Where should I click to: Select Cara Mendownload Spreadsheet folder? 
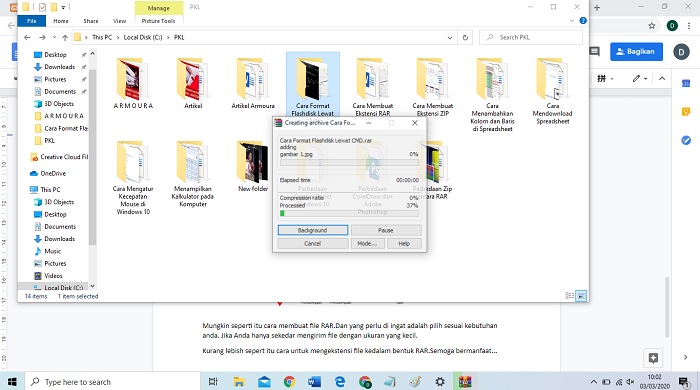pos(552,91)
